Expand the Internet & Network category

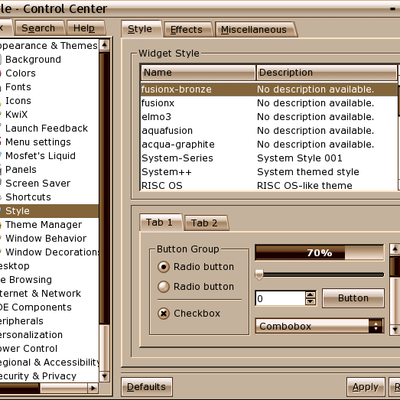coord(40,293)
